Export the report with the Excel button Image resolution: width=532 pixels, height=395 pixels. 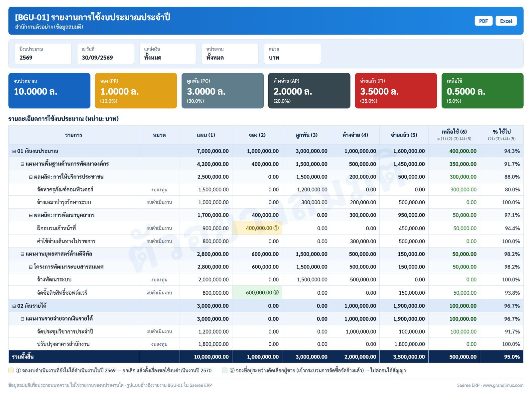[506, 21]
